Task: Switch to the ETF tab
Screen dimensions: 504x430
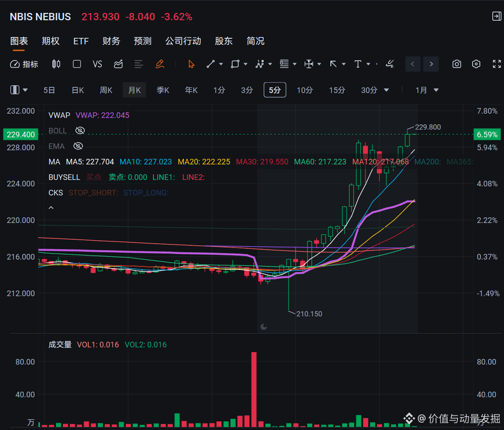Action: [81, 41]
